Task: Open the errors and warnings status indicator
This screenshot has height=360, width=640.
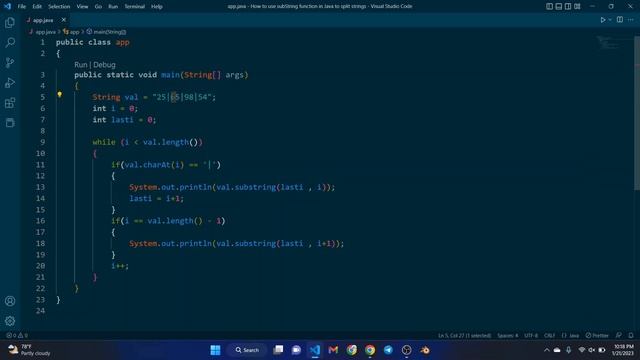Action: [17, 336]
